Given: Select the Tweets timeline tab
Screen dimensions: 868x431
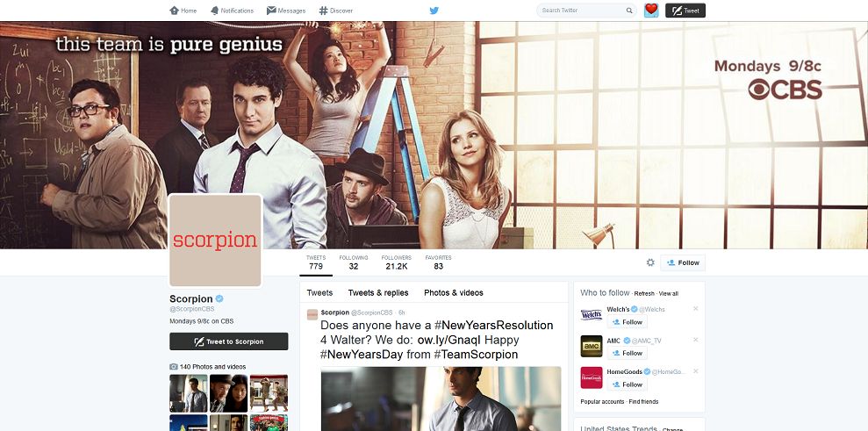Looking at the screenshot, I should click(x=320, y=293).
